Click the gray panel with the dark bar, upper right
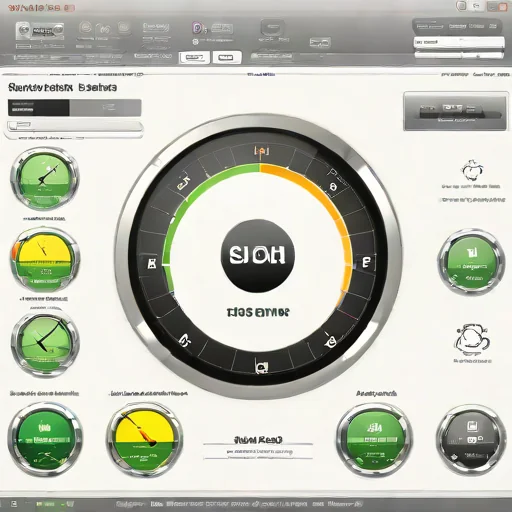 (456, 112)
